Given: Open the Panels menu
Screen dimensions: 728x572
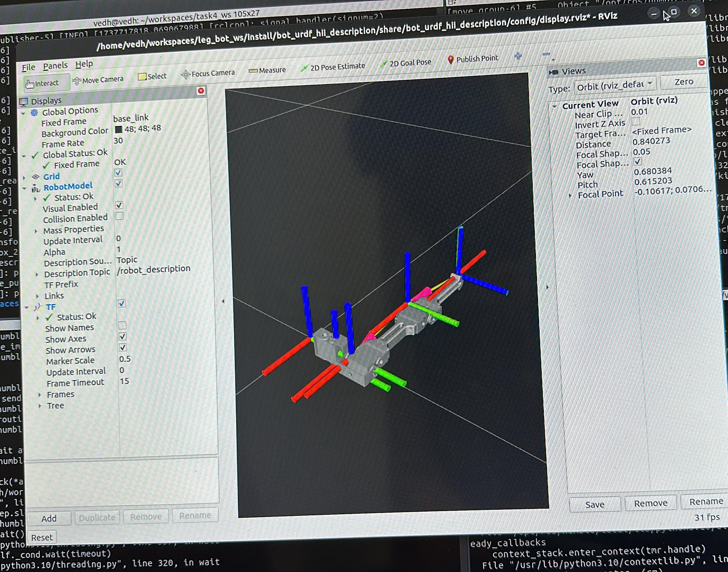Looking at the screenshot, I should 55,66.
